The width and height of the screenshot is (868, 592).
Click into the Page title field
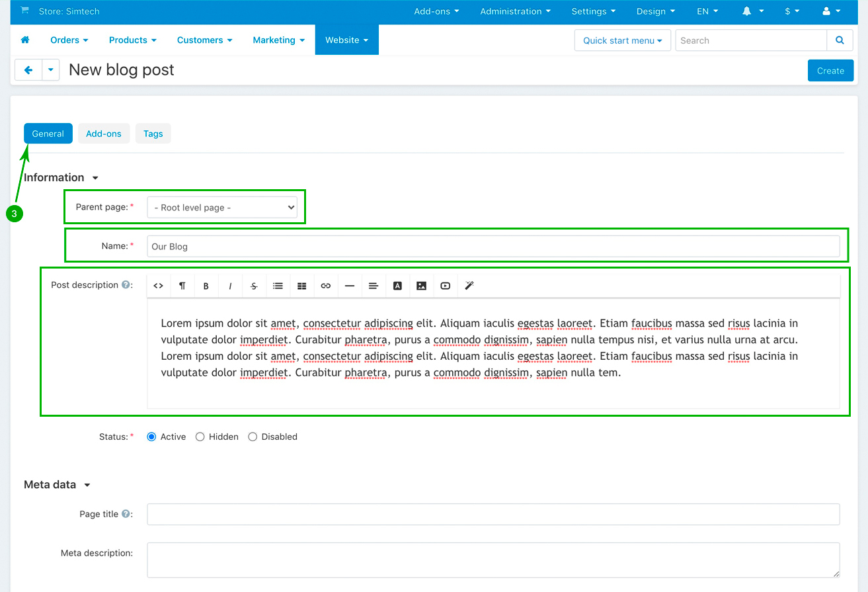pos(493,515)
